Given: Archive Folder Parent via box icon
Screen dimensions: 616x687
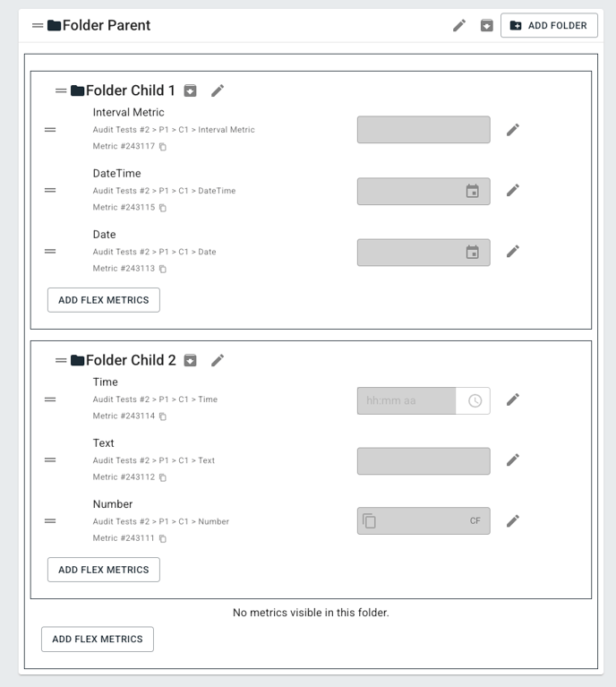Looking at the screenshot, I should [x=486, y=25].
